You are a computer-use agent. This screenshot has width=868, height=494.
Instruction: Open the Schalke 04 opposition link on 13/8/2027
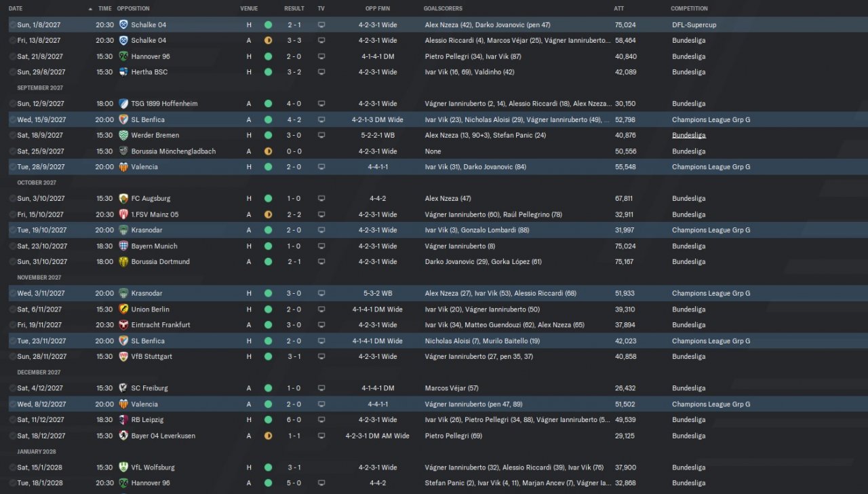tap(149, 41)
